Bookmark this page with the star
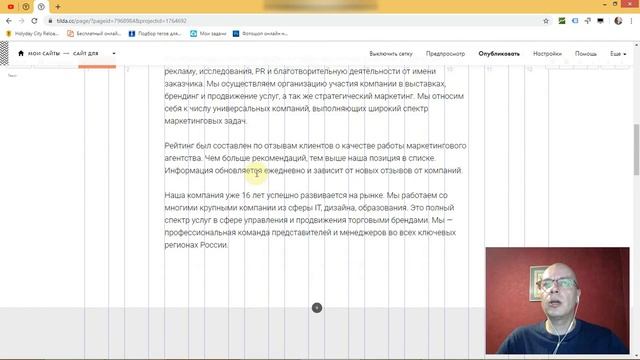The image size is (640, 360). tap(546, 21)
